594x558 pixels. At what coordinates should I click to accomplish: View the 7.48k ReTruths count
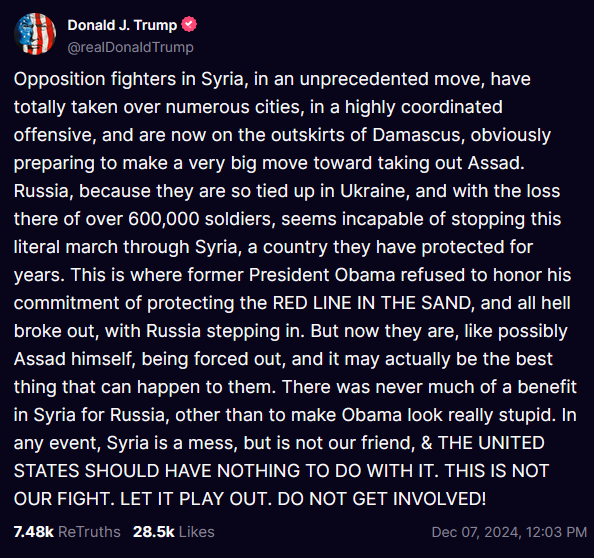(x=33, y=532)
